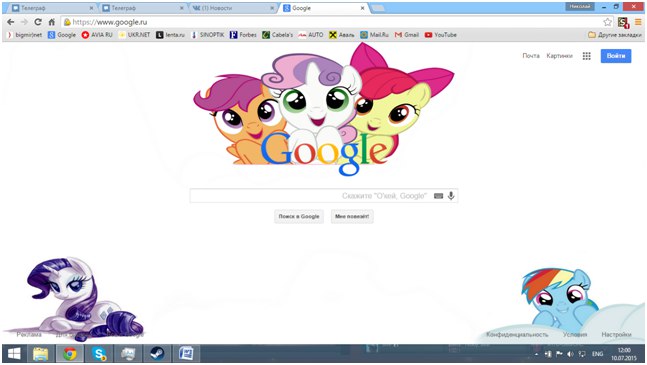Open the Картинки link
Image resolution: width=647 pixels, height=365 pixels.
tap(559, 56)
